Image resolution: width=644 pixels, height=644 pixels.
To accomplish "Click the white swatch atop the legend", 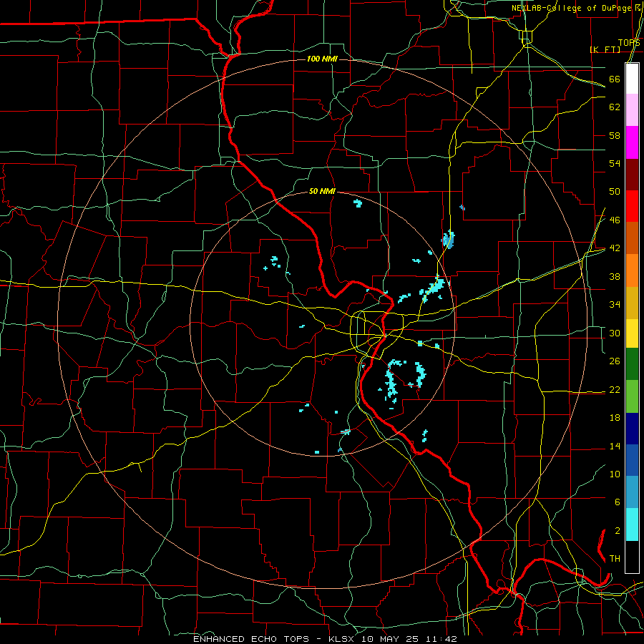I will (x=632, y=79).
